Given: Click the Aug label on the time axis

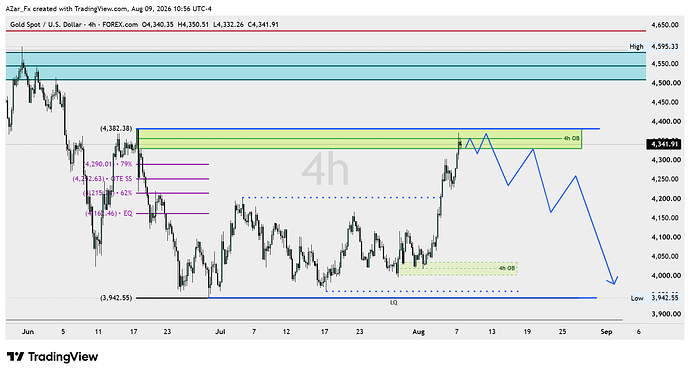Looking at the screenshot, I should (x=418, y=332).
